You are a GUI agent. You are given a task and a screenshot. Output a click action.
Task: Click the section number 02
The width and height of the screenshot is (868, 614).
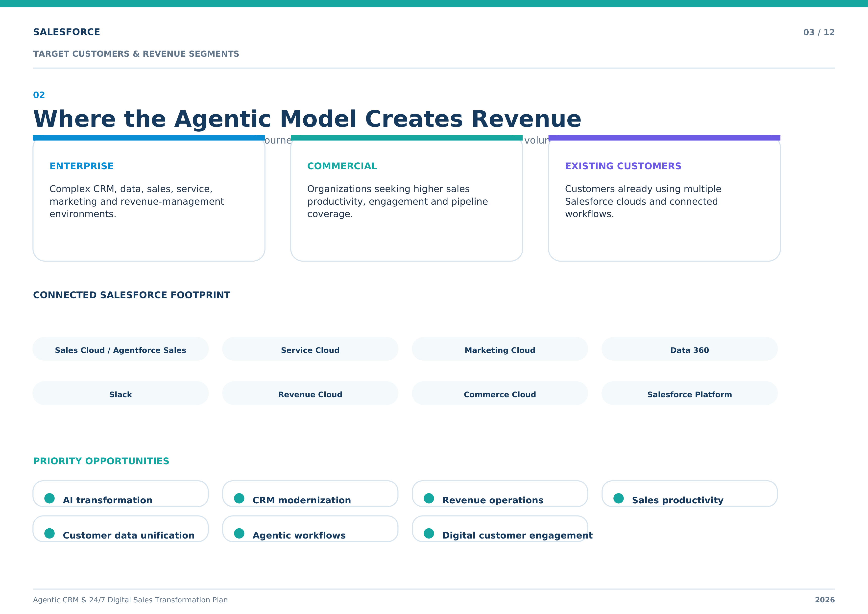[x=39, y=95]
